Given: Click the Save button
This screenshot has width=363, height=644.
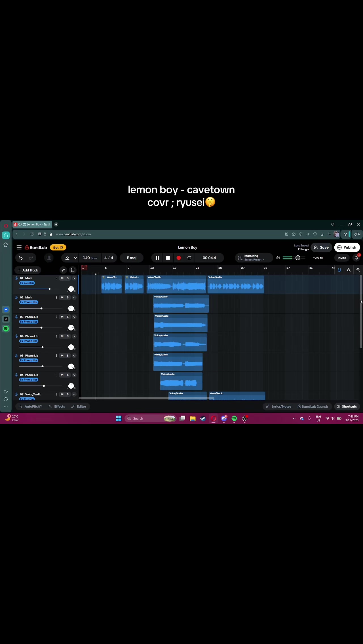Looking at the screenshot, I should [x=321, y=247].
